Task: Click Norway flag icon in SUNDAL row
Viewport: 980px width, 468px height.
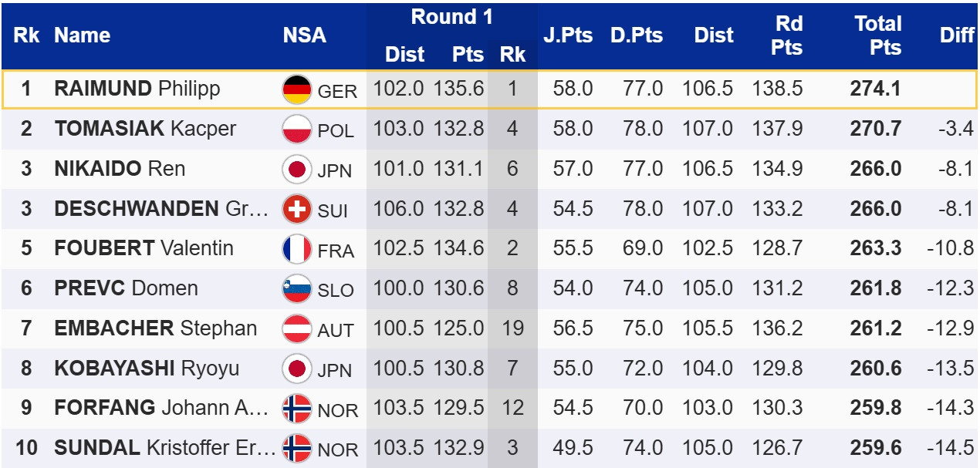Action: (297, 448)
